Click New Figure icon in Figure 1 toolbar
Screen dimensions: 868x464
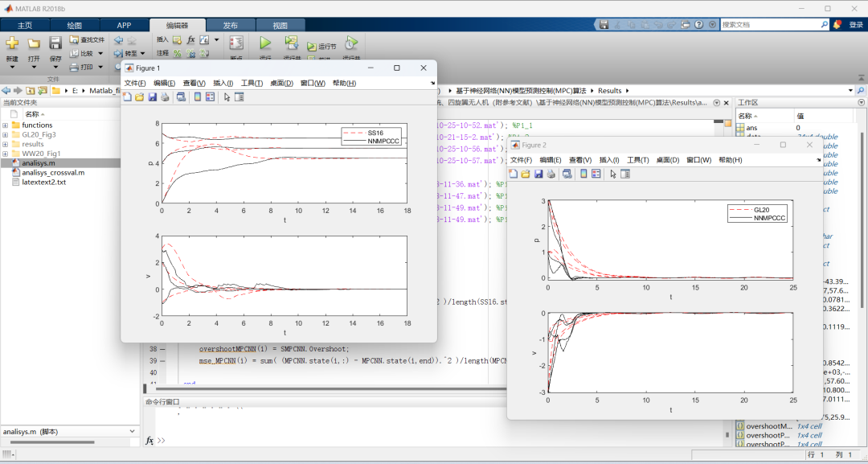click(x=127, y=96)
